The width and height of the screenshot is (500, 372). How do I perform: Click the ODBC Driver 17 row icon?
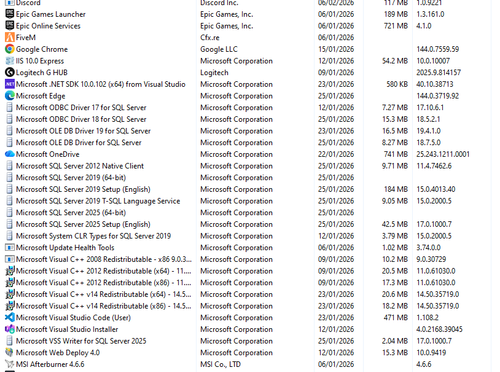tap(10, 107)
